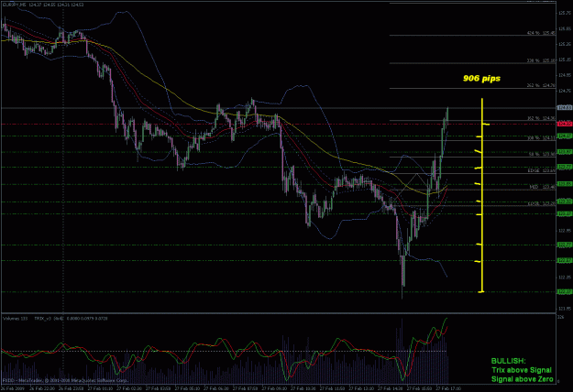Viewport: 573px width, 392px height.
Task: Click the "Signal above Zero" line
Action: point(523,379)
